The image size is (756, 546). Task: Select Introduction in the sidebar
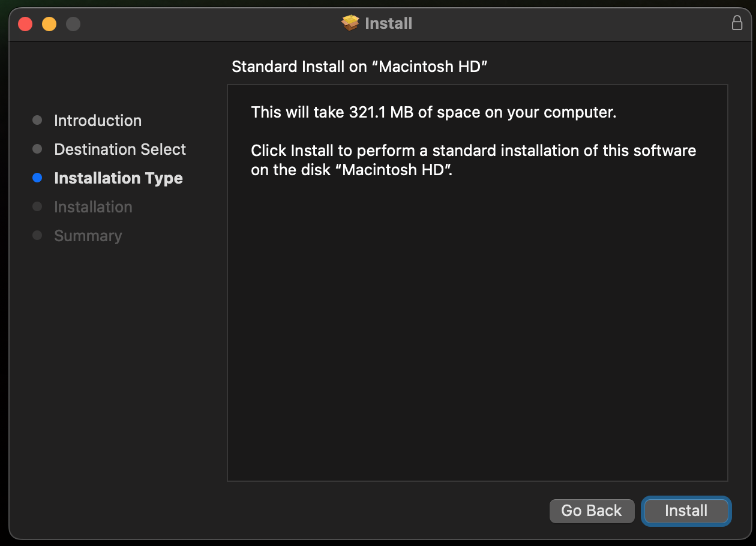coord(98,120)
